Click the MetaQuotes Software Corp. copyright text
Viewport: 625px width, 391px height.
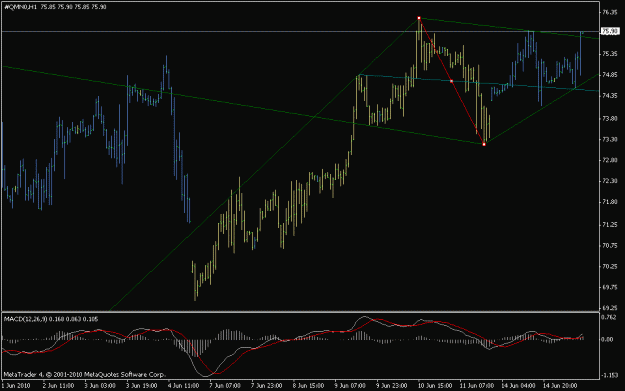tap(84, 375)
